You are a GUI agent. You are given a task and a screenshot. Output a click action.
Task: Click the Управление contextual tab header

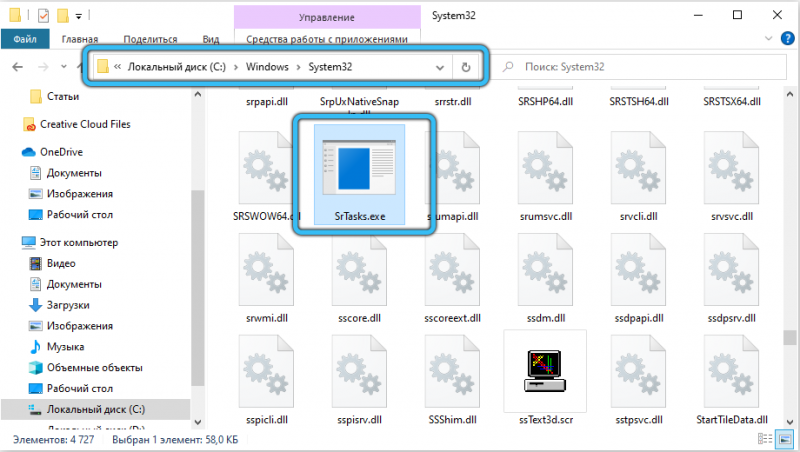[x=327, y=17]
